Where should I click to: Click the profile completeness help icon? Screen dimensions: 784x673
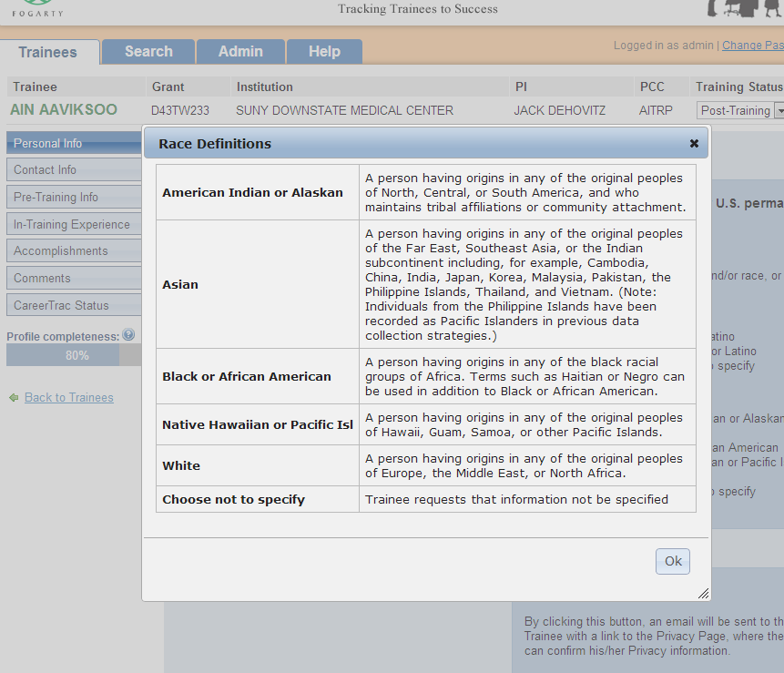pos(128,335)
